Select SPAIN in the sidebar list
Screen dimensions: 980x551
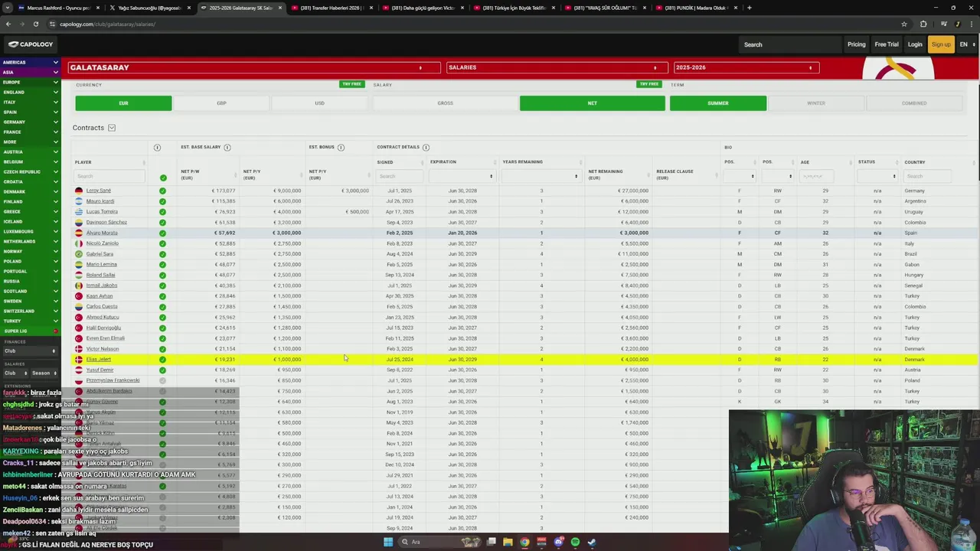29,112
